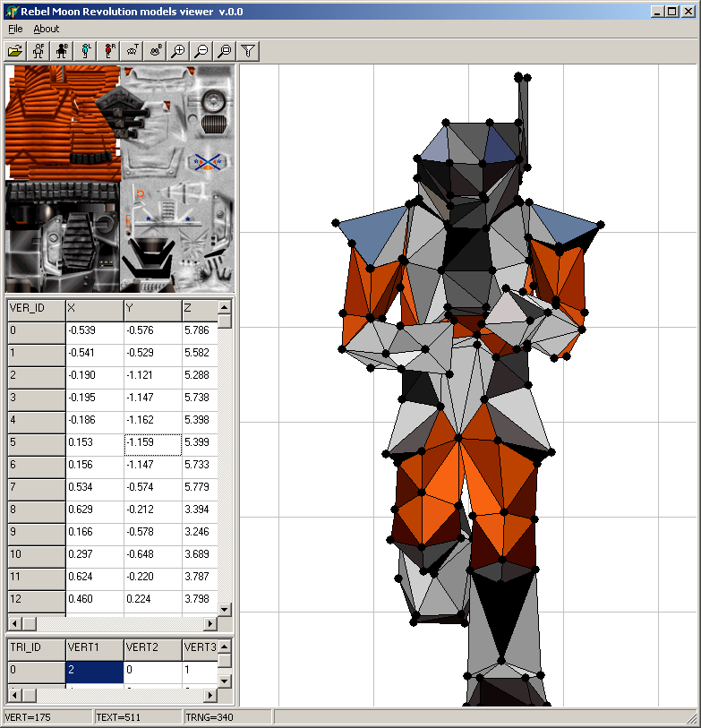Select the X cell with value 0.297

(x=95, y=557)
